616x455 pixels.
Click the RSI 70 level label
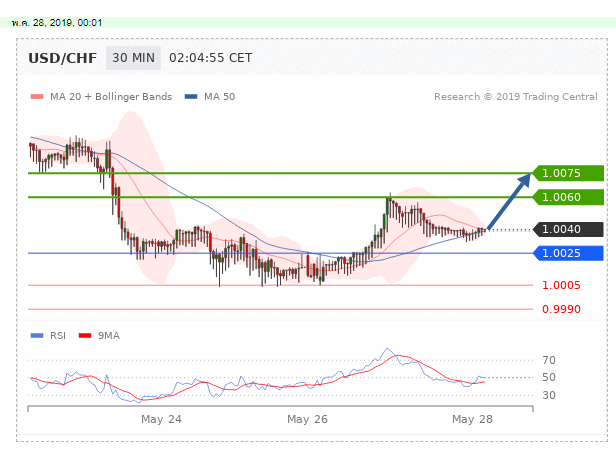[549, 360]
